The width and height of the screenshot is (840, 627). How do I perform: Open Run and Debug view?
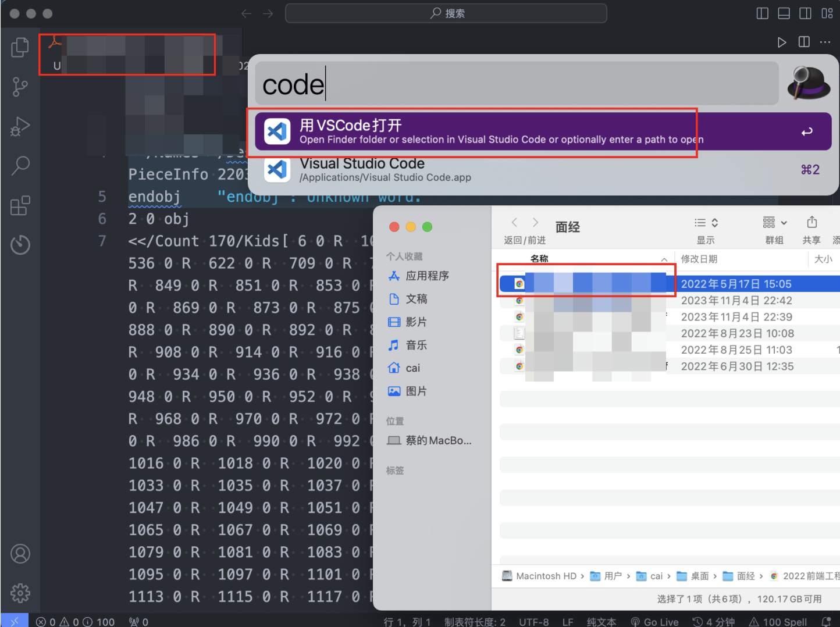click(20, 126)
